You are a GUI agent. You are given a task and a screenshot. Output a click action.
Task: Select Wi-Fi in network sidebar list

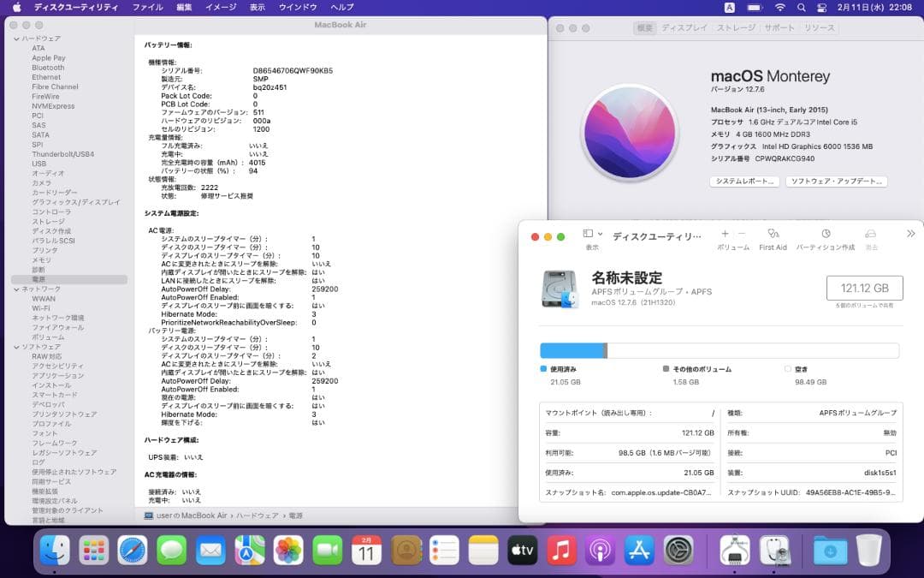41,308
